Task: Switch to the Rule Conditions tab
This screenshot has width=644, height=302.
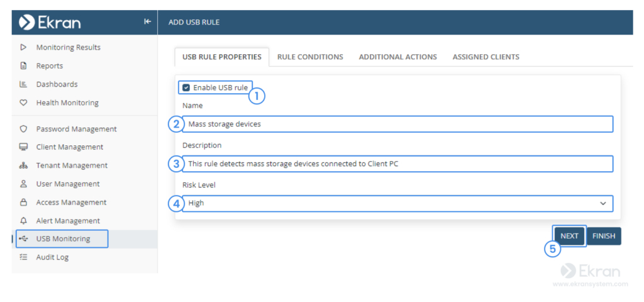Action: [310, 57]
